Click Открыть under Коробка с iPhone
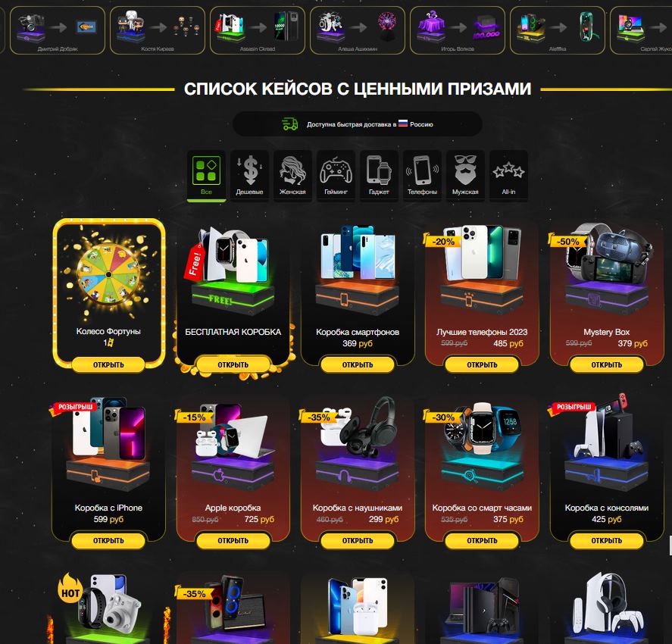 coord(108,540)
